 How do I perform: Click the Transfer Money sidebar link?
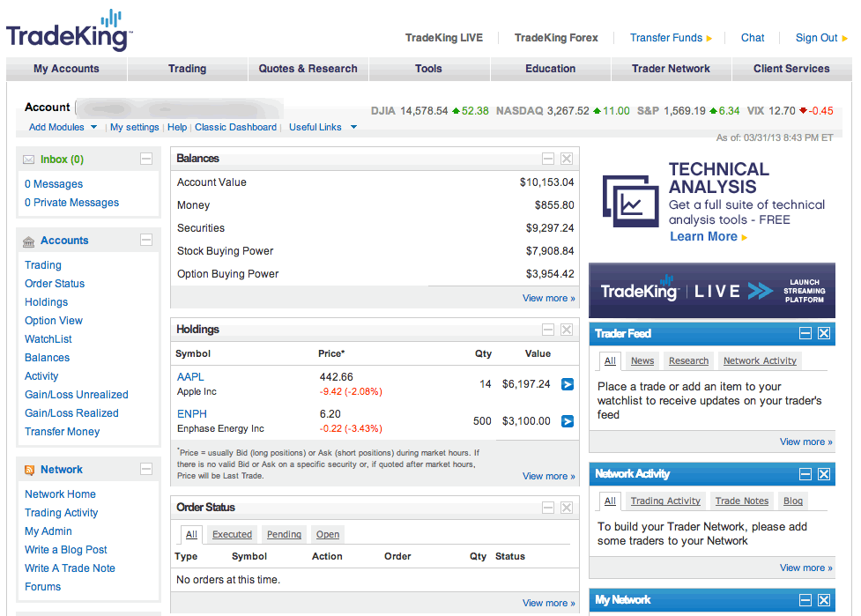click(62, 432)
